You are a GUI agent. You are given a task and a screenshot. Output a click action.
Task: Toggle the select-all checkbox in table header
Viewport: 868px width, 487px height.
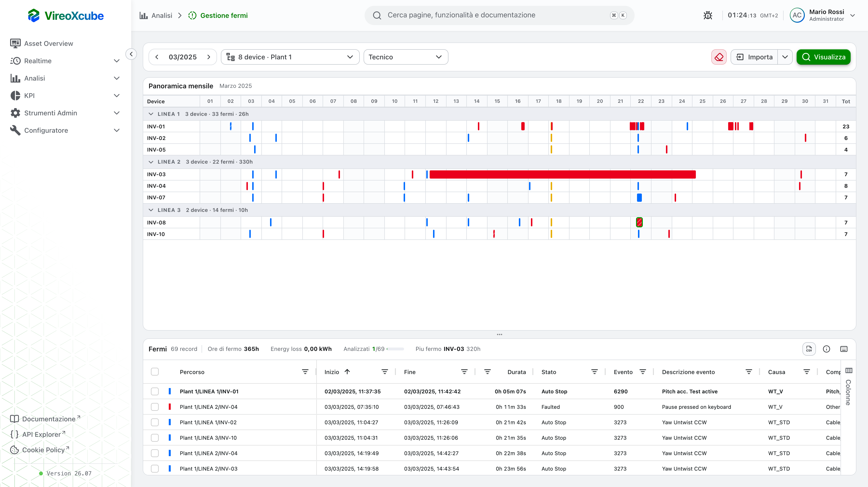[x=155, y=372]
